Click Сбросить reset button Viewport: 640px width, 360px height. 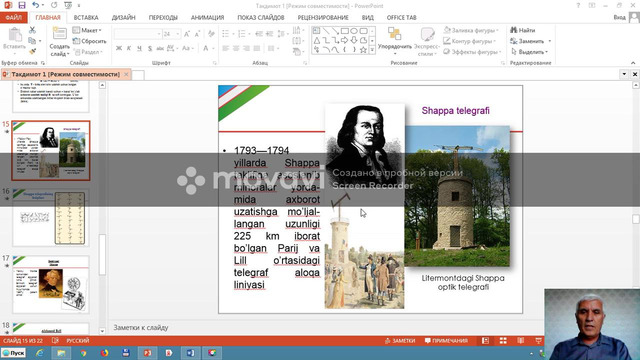click(89, 41)
